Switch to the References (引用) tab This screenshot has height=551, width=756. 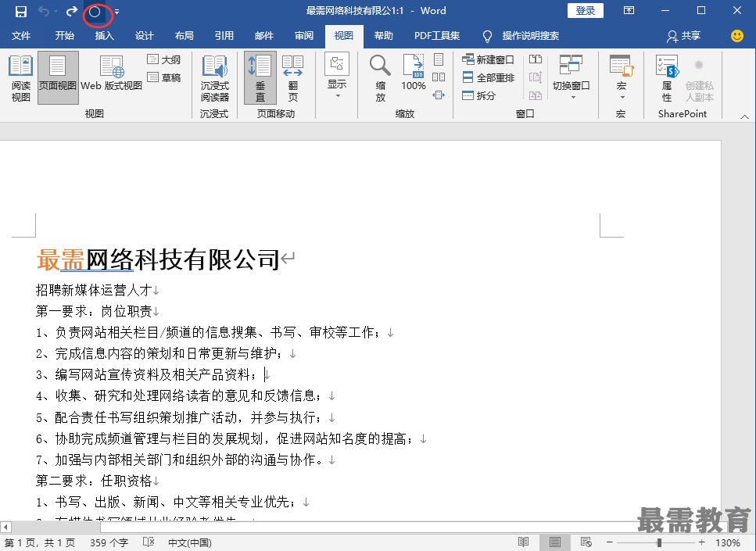(x=224, y=36)
